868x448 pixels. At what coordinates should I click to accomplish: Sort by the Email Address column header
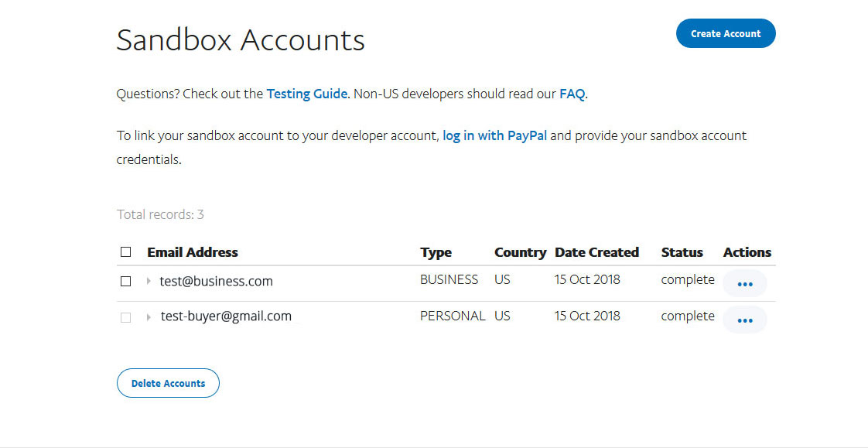tap(193, 252)
